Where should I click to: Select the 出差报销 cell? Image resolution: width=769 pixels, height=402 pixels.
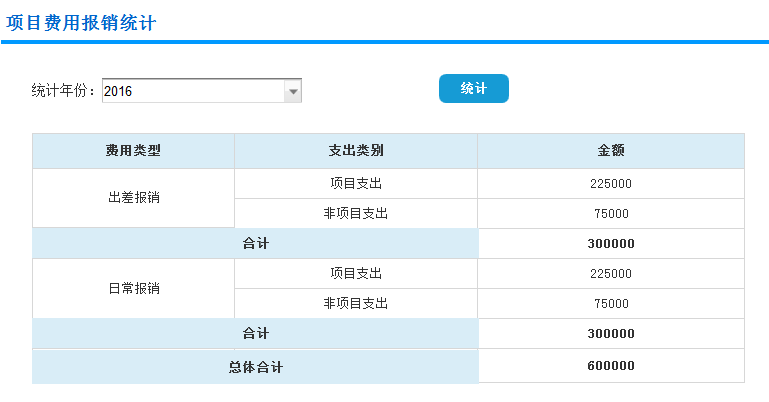point(133,198)
